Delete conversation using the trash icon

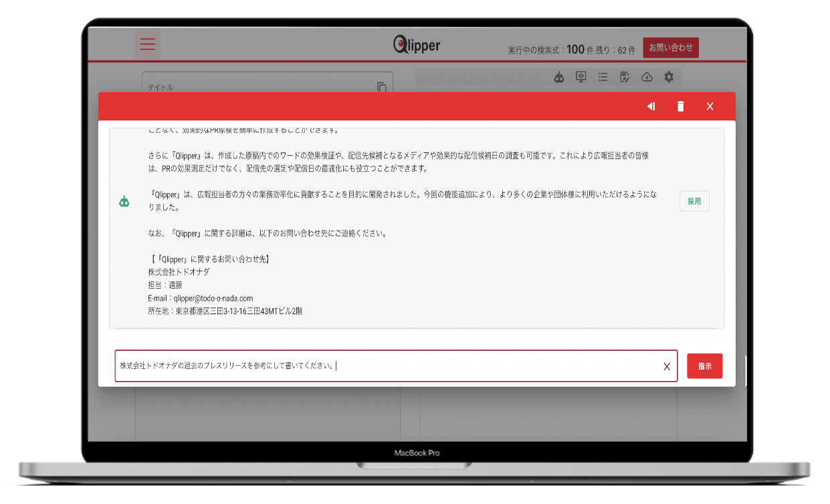coord(680,106)
